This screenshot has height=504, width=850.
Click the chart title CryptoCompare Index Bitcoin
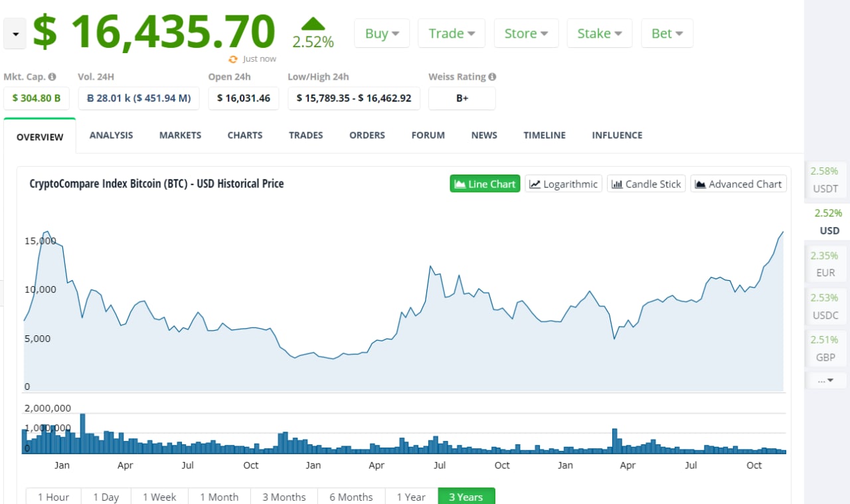(157, 184)
